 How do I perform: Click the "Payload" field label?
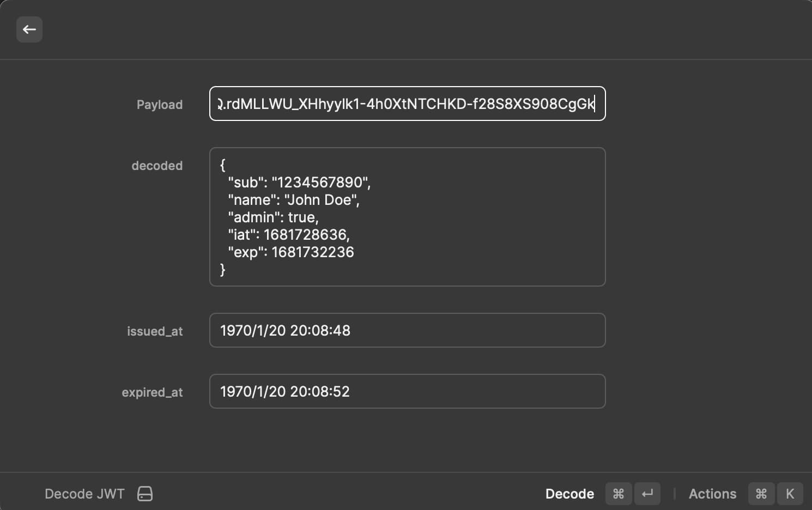pyautogui.click(x=160, y=105)
